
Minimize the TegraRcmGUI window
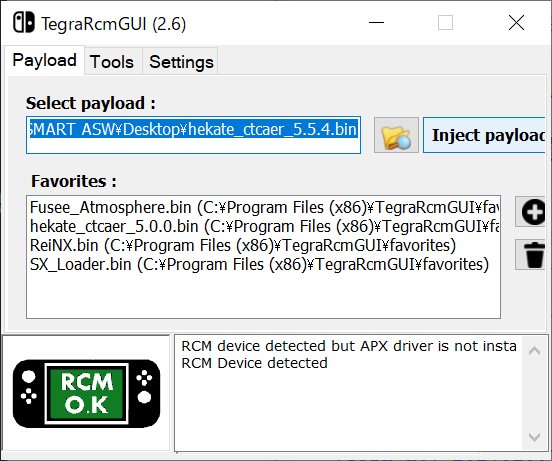pos(376,23)
